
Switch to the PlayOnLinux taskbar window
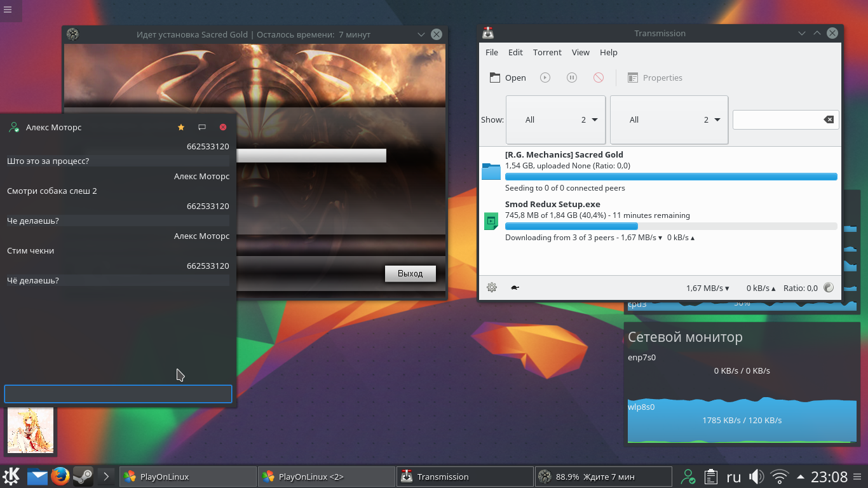(x=187, y=477)
